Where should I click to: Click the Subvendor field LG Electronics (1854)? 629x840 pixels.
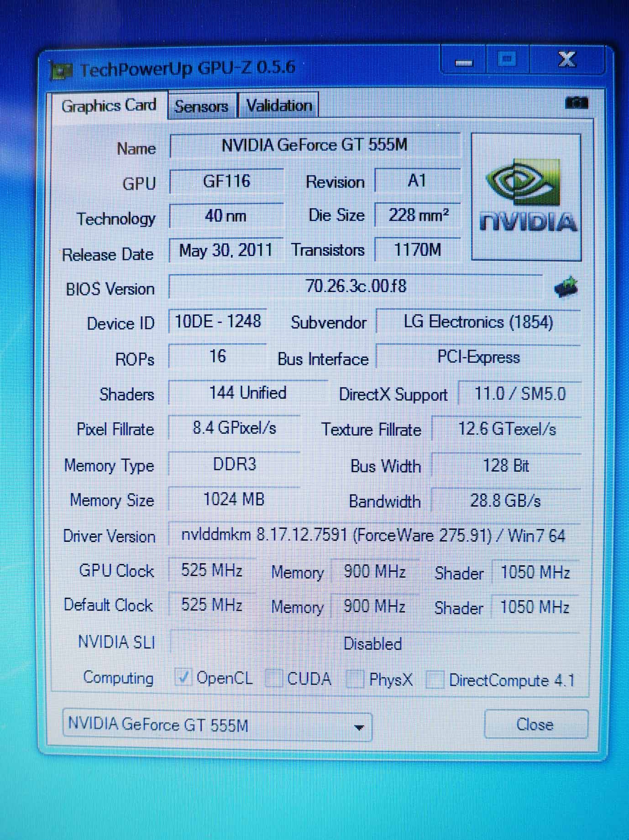(x=478, y=323)
